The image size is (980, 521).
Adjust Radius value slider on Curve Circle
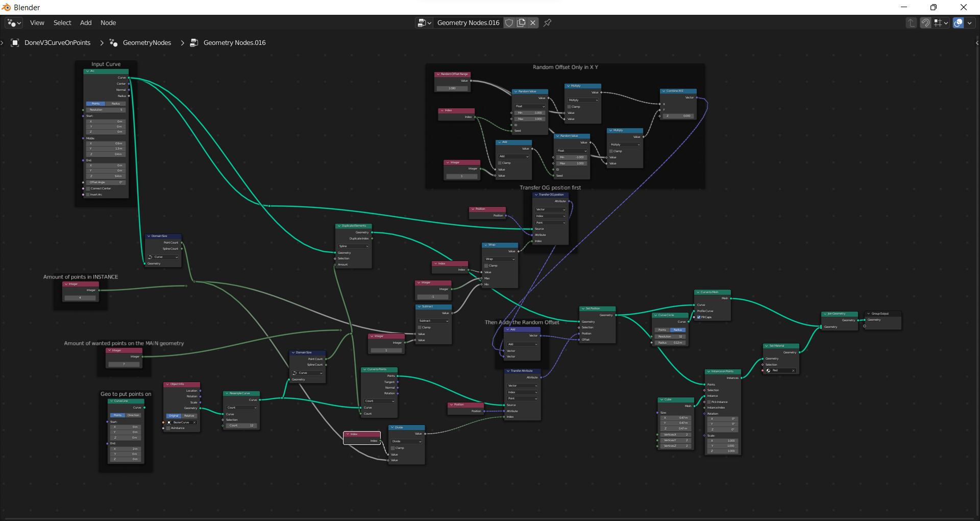[670, 343]
